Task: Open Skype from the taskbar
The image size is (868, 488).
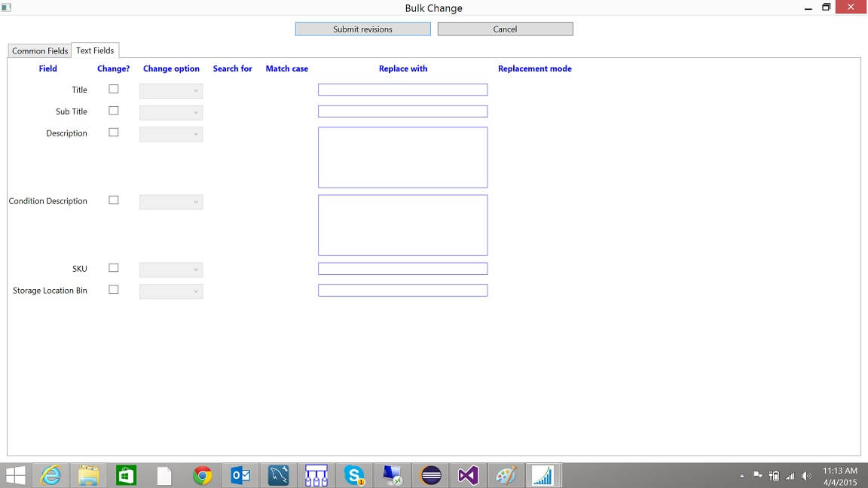Action: (353, 475)
